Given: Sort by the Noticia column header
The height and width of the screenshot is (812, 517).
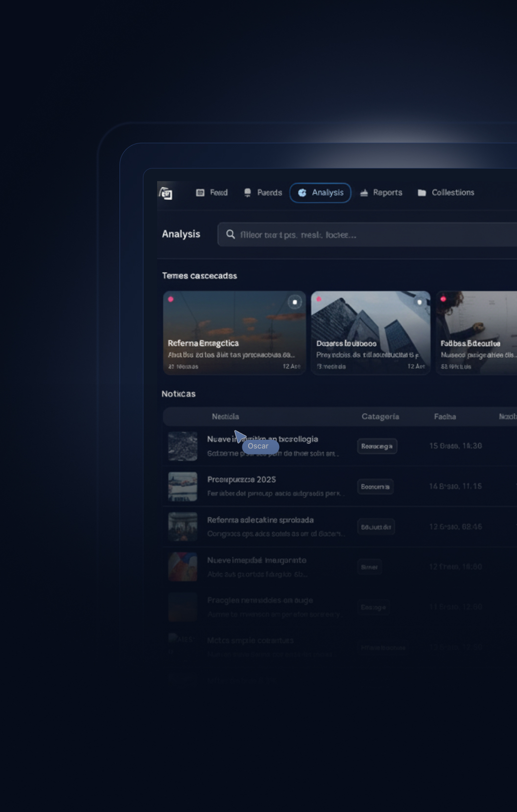Looking at the screenshot, I should [x=225, y=416].
